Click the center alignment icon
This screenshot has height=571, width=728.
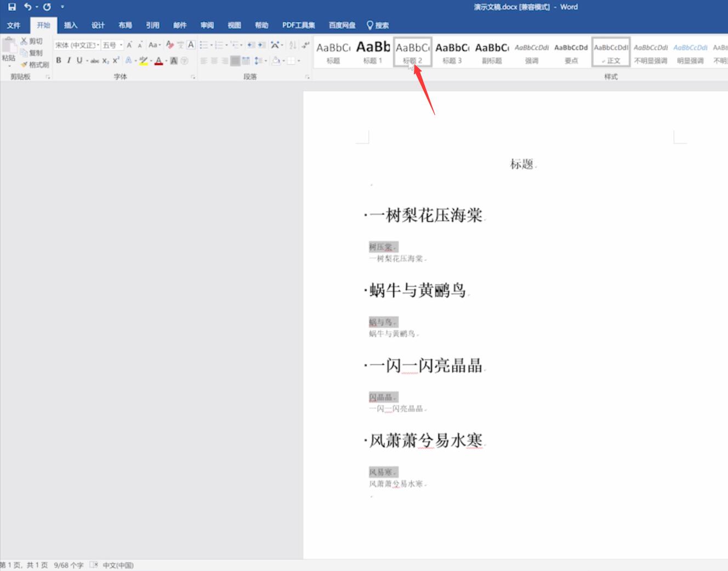[x=214, y=60]
